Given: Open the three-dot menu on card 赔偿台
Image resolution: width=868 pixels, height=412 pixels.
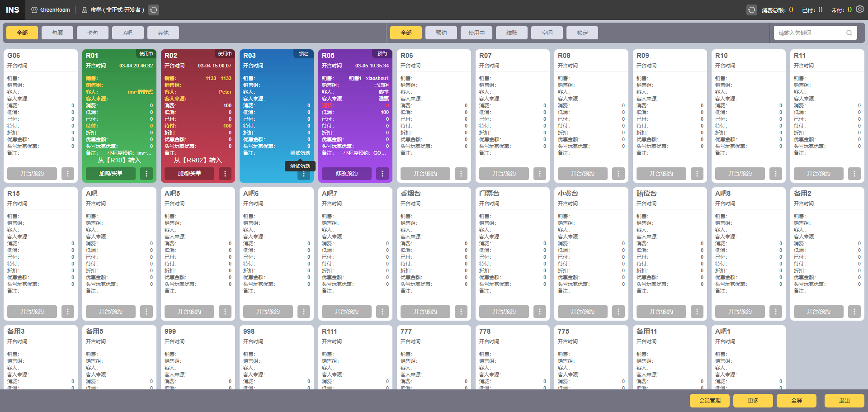Looking at the screenshot, I should tap(697, 312).
